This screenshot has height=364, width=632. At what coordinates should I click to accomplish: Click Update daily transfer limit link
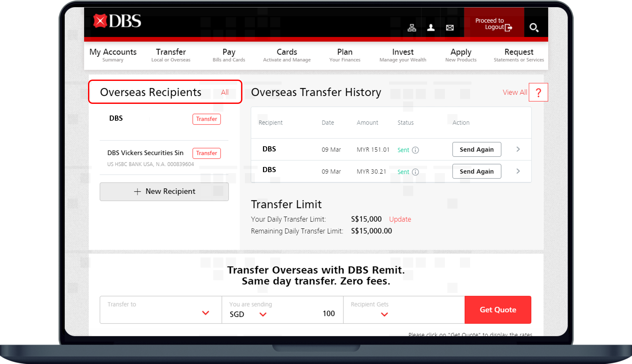coord(400,219)
